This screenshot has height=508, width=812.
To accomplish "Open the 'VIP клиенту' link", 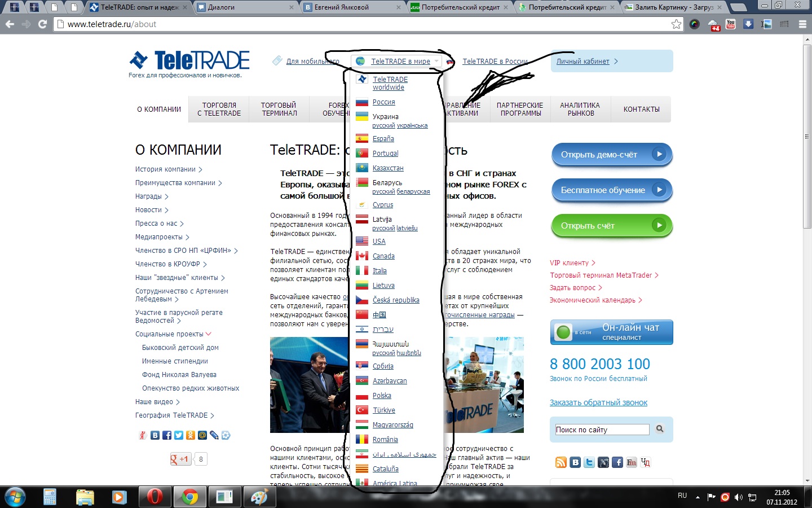I will (x=569, y=263).
